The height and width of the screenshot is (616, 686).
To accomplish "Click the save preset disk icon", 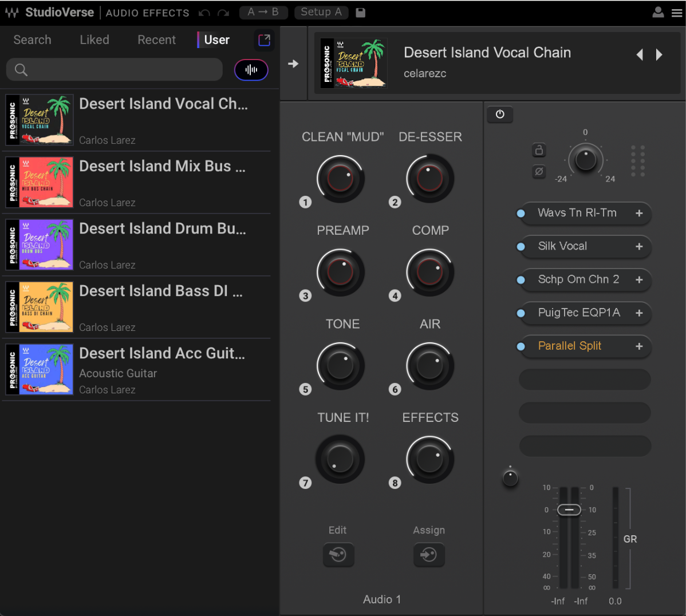I will [x=361, y=13].
